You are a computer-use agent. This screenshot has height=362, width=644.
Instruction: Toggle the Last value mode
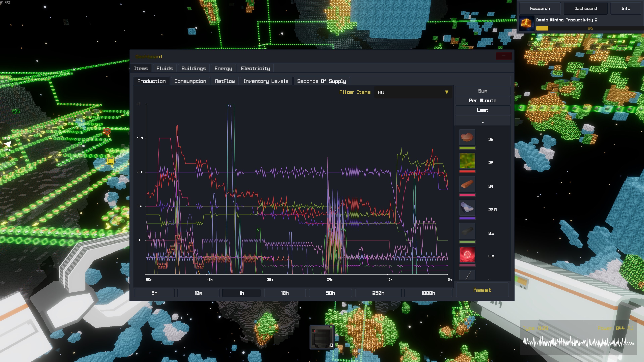tap(482, 110)
